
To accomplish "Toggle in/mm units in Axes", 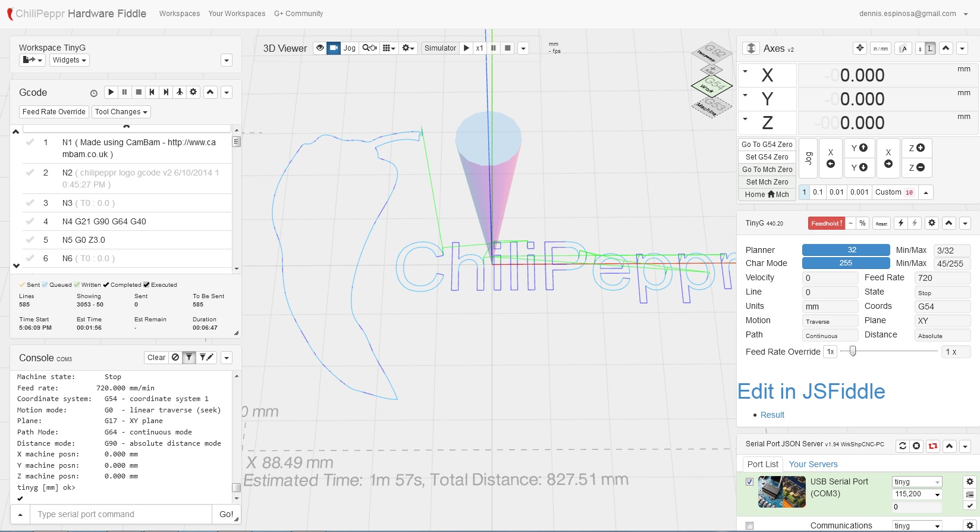I will pos(881,48).
